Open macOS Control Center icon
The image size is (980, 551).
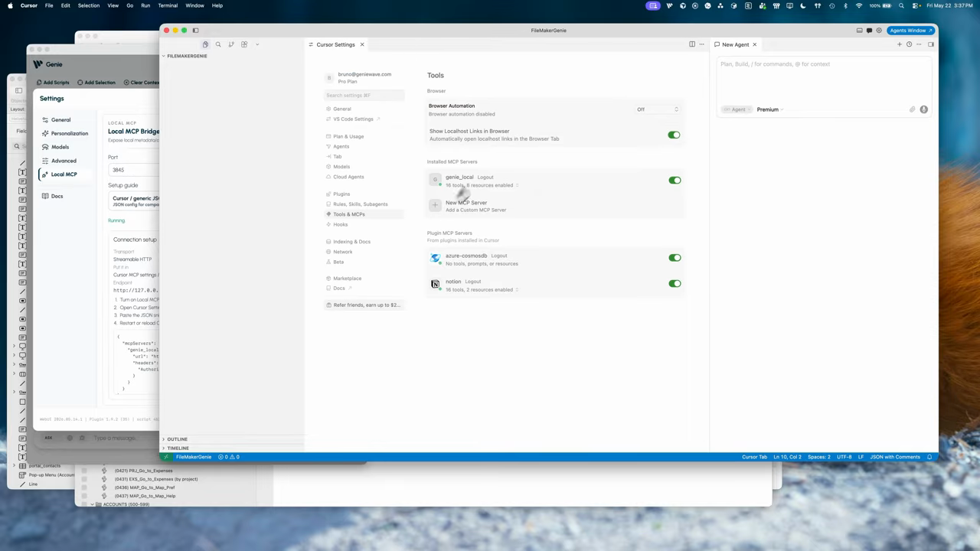(916, 5)
